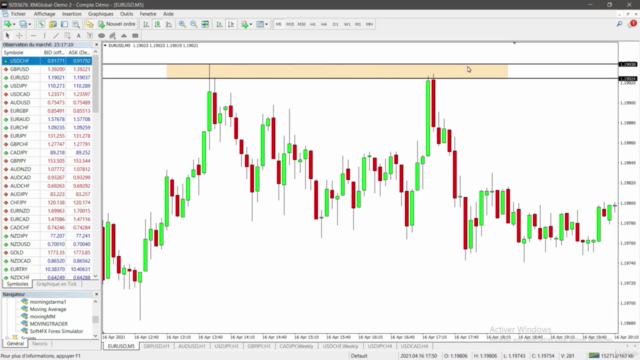Viewport: 640px width, 360px height.
Task: Open the Graphiques menu
Action: (x=100, y=14)
